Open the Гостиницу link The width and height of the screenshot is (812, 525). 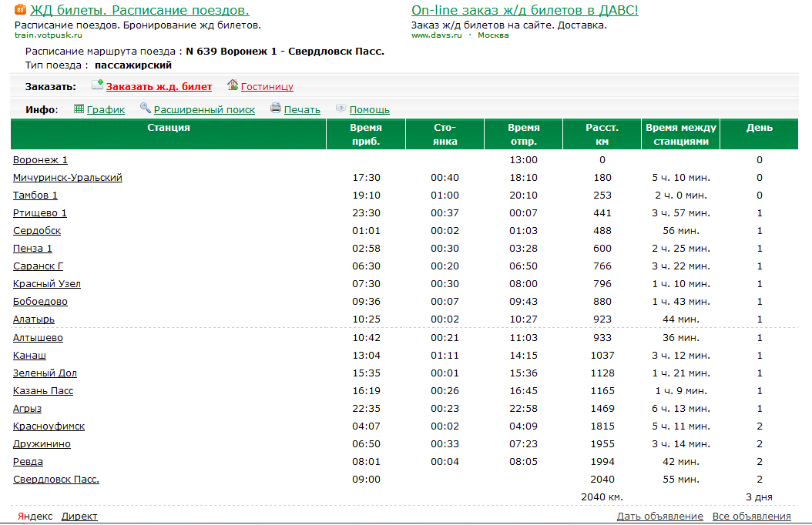point(267,87)
